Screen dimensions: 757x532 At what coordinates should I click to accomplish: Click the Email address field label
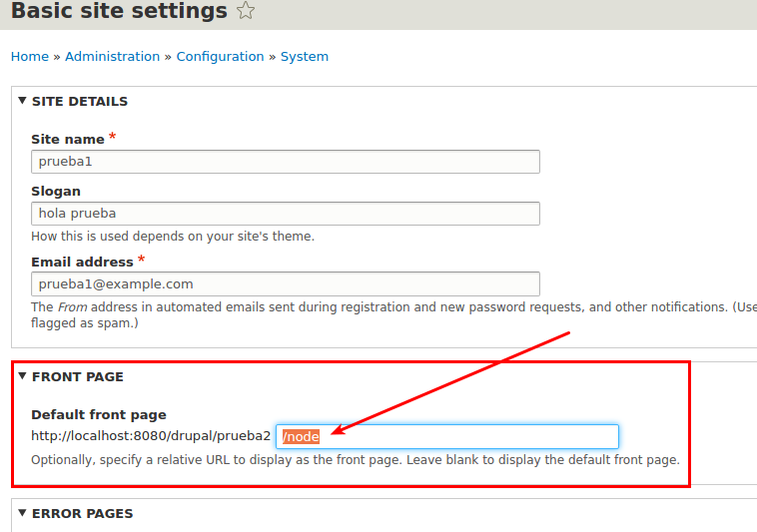[x=82, y=262]
